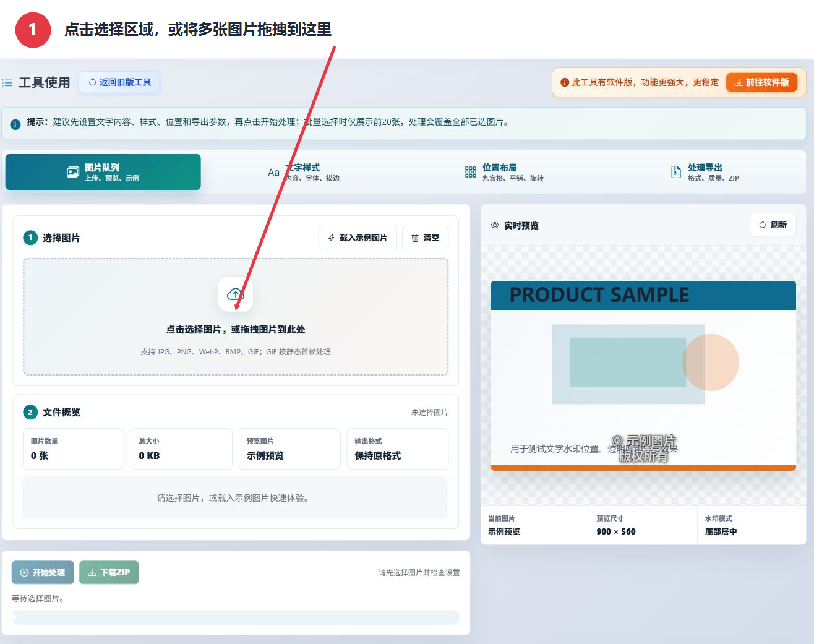
Task: Click the 未选择图片 status text
Action: 429,412
